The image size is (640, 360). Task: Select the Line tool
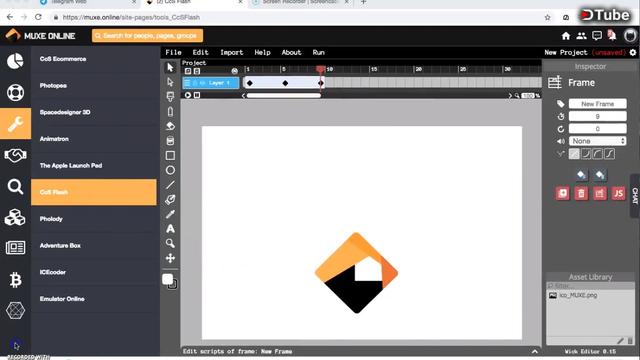click(170, 185)
